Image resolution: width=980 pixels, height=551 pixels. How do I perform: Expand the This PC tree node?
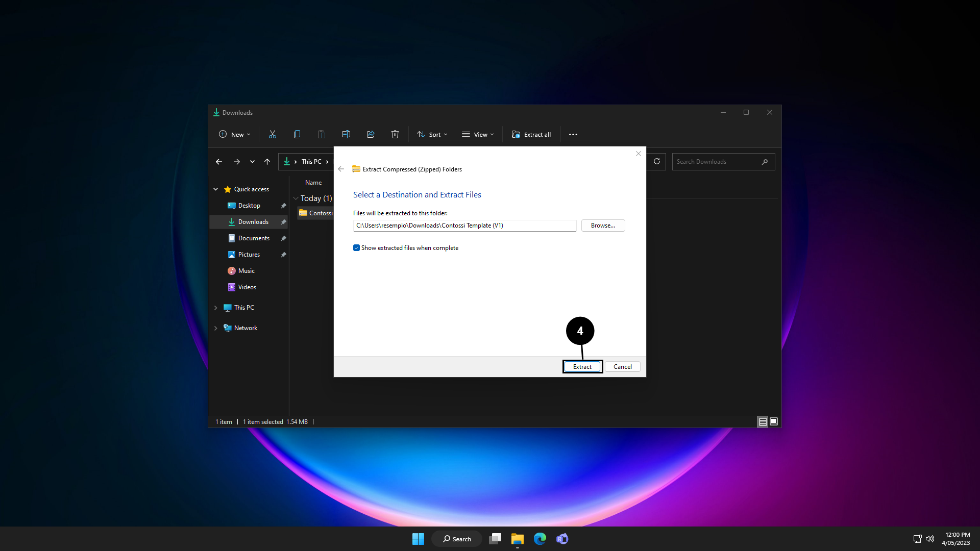216,308
